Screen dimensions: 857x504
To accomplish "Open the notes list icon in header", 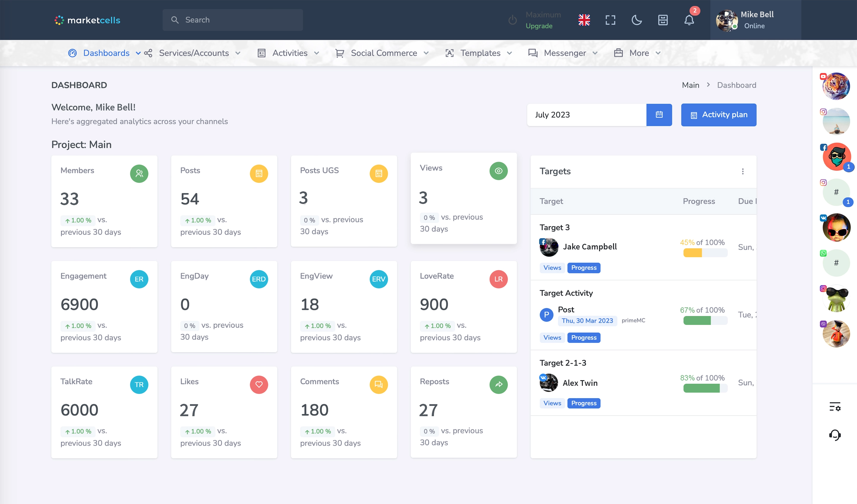I will click(663, 20).
